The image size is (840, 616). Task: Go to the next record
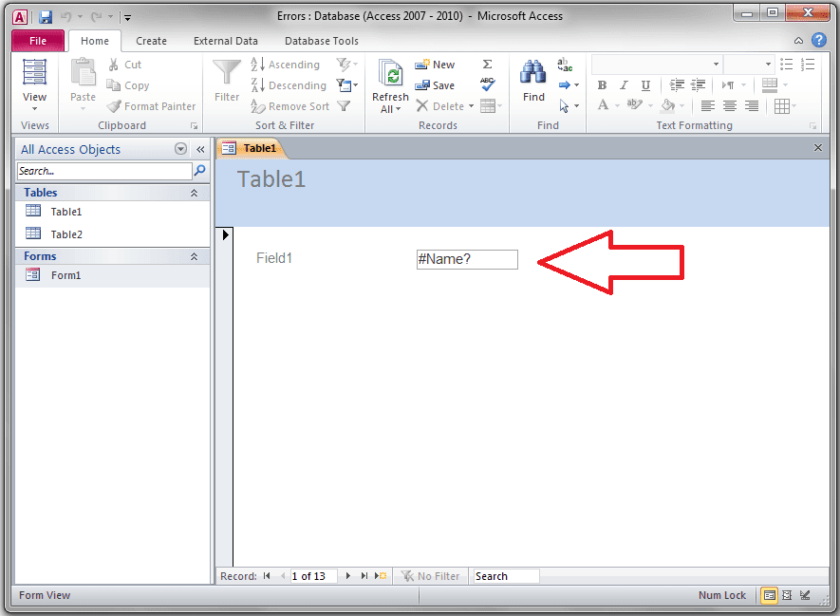[348, 576]
